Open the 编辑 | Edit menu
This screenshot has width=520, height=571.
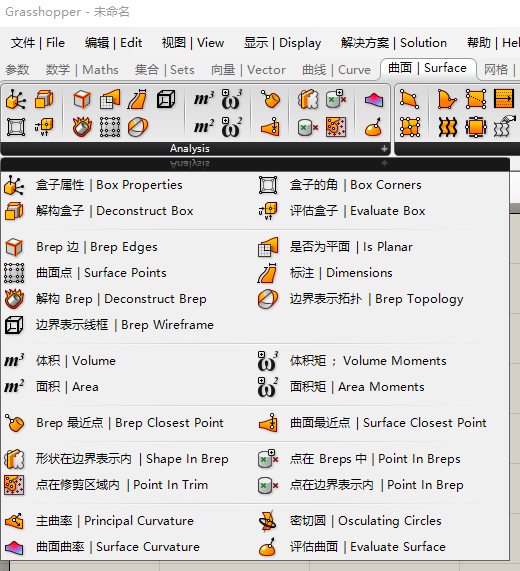coord(113,43)
